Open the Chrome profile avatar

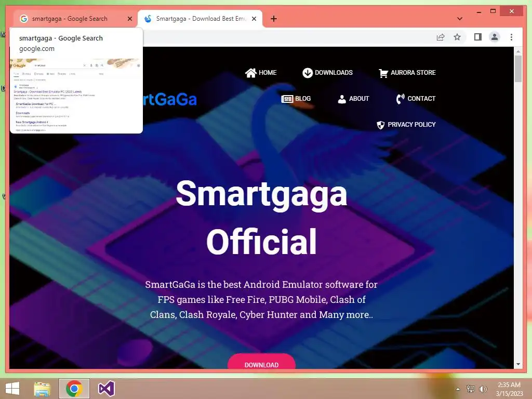click(495, 37)
